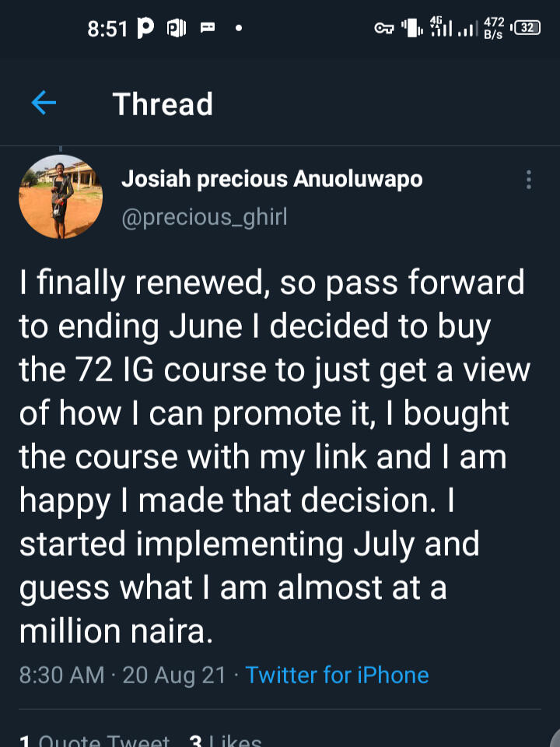Tap the status bar clock

click(x=107, y=29)
